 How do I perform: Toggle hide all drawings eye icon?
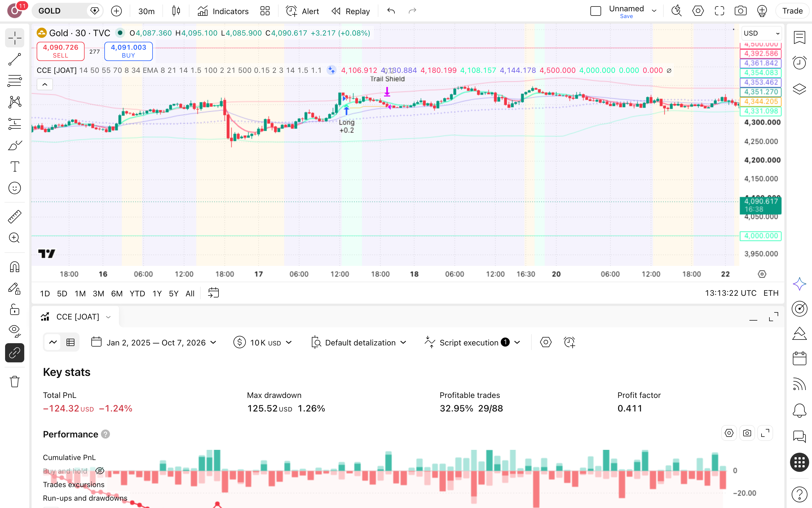[15, 331]
